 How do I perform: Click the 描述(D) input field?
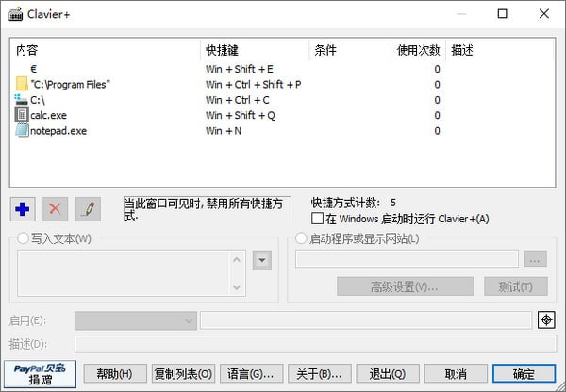(x=315, y=344)
